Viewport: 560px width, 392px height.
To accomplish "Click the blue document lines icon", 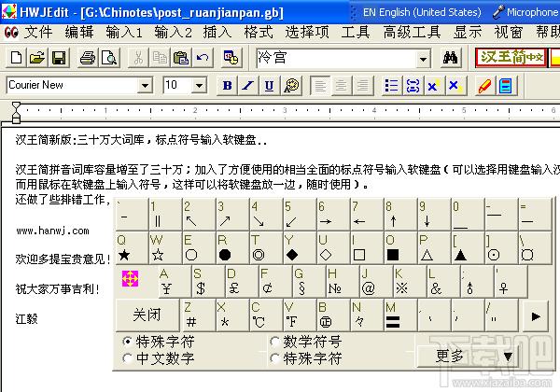I will coord(506,86).
